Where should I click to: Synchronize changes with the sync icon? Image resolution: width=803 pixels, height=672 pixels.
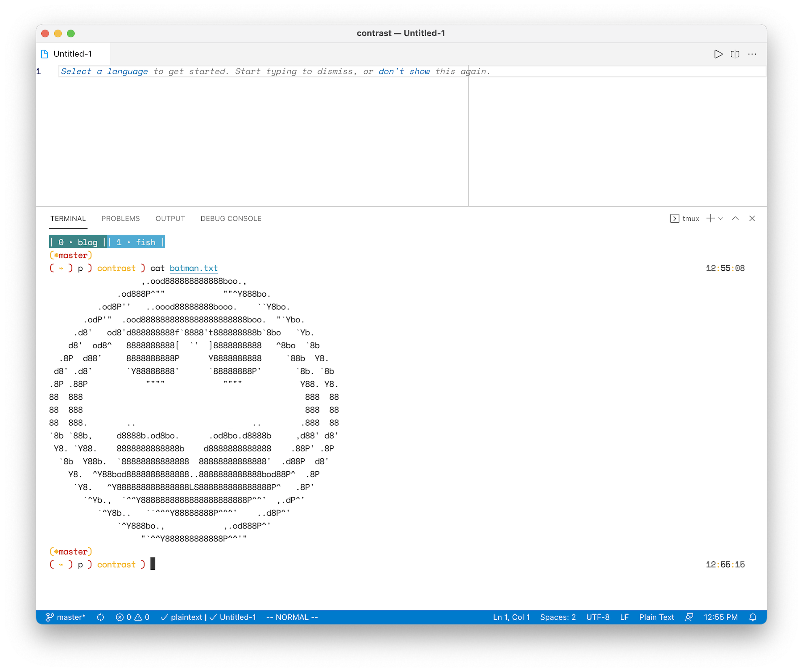(x=100, y=617)
